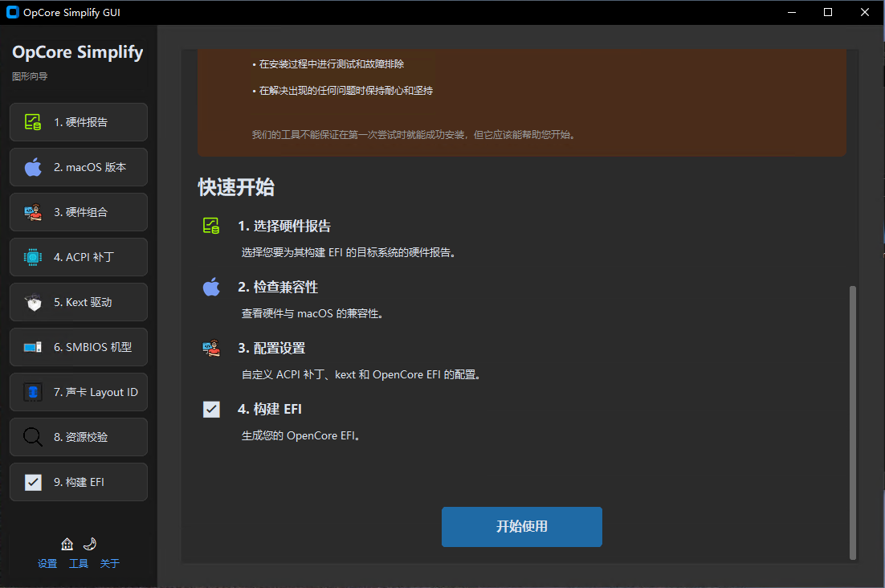The width and height of the screenshot is (885, 588).
Task: Click the SMBIOS computer icon in the sidebar
Action: [33, 347]
